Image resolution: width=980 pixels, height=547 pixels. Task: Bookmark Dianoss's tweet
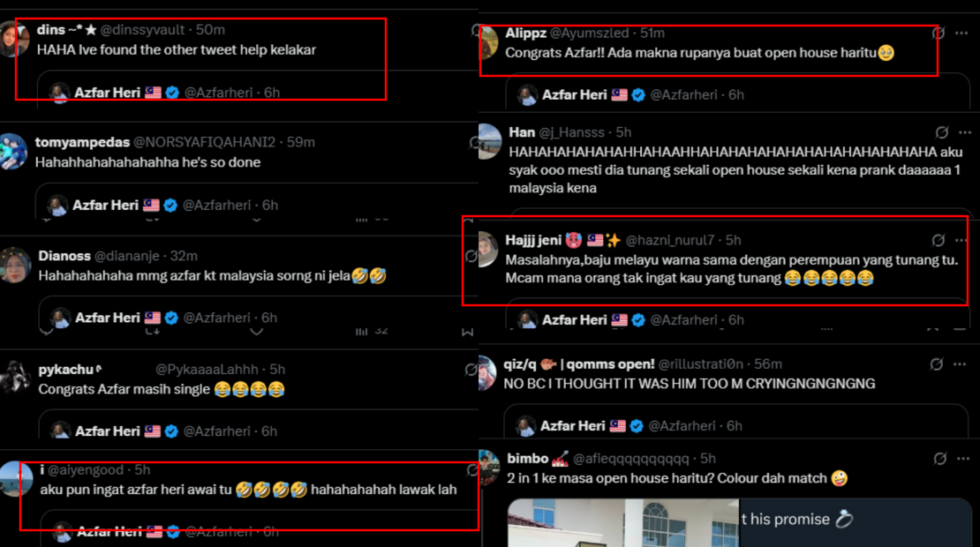[468, 332]
